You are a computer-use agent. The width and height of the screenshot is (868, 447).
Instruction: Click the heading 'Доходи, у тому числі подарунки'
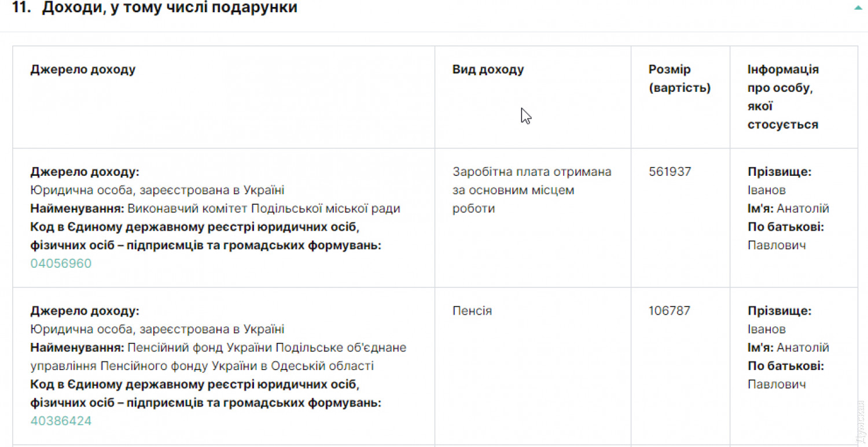coord(169,8)
